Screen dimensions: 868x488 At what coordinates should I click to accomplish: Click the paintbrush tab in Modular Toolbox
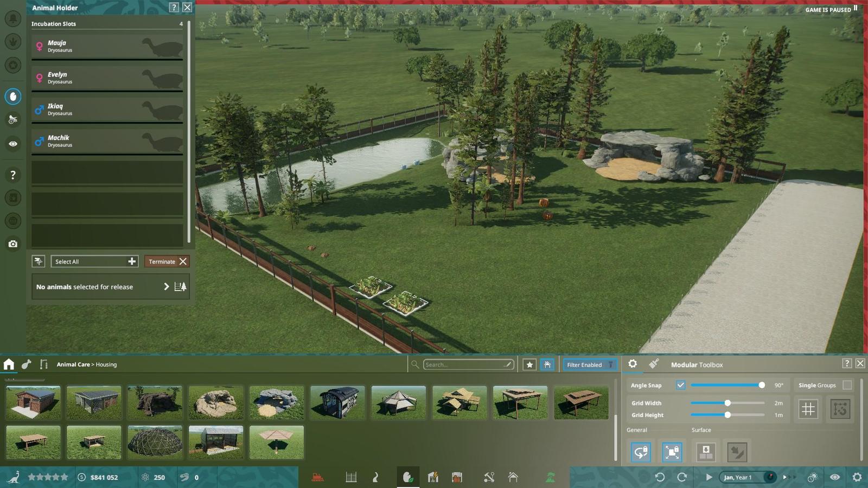[654, 364]
